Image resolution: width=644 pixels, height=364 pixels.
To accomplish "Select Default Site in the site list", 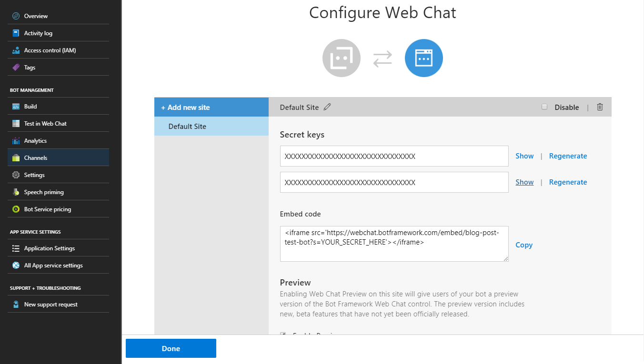I will click(211, 126).
